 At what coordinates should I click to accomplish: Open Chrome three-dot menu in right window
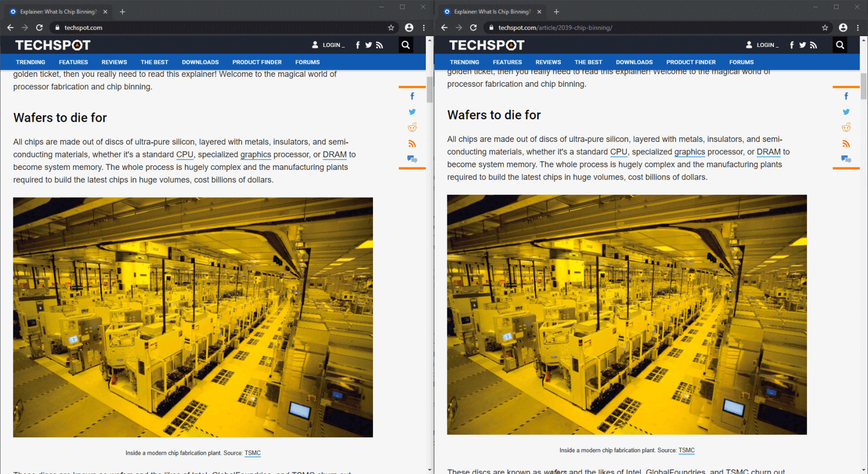pyautogui.click(x=858, y=27)
